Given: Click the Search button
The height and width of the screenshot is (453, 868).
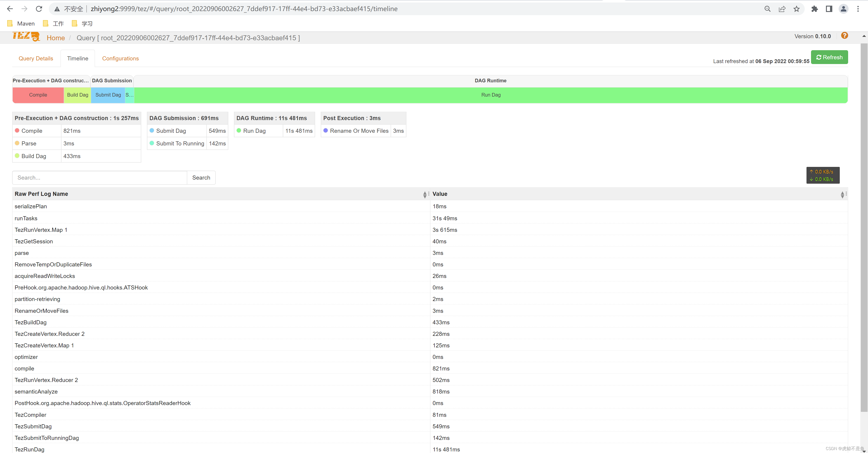Looking at the screenshot, I should pos(201,178).
